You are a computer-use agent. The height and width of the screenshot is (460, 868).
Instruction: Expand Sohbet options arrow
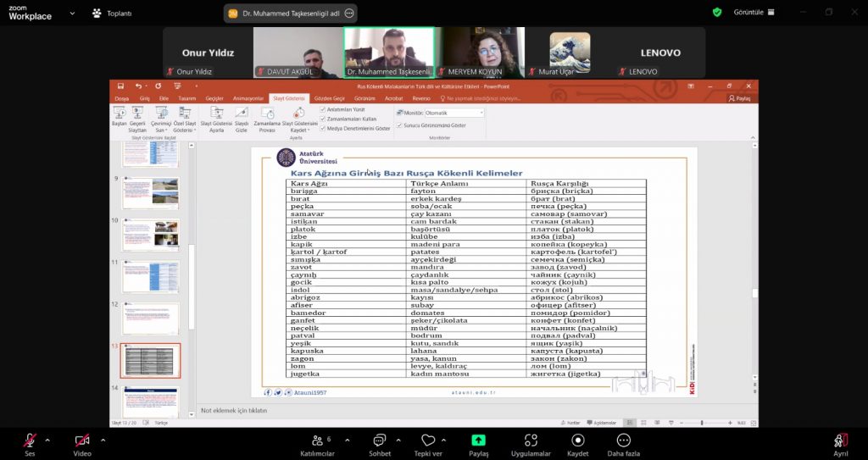[398, 441]
